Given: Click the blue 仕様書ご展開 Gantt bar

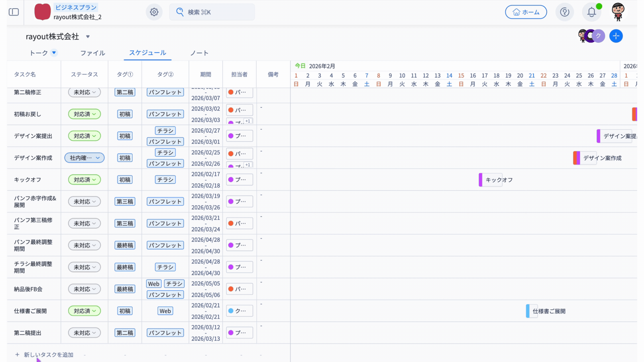Looking at the screenshot, I should coord(528,311).
